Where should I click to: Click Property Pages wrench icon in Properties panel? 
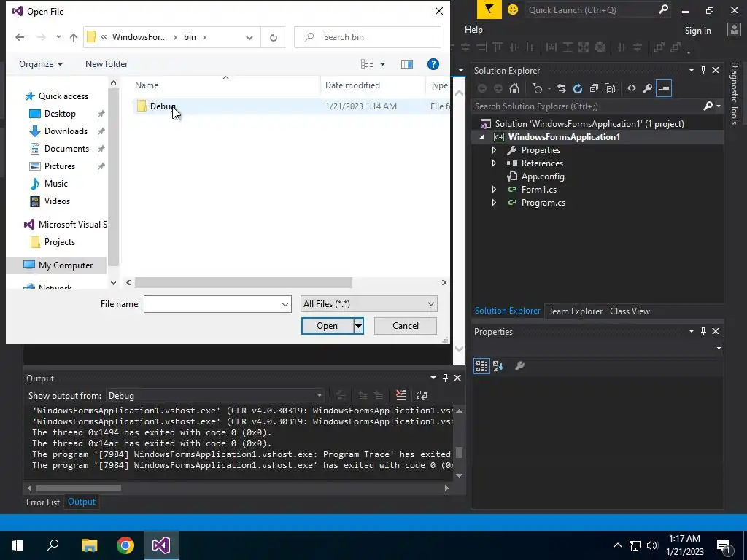[x=519, y=366]
